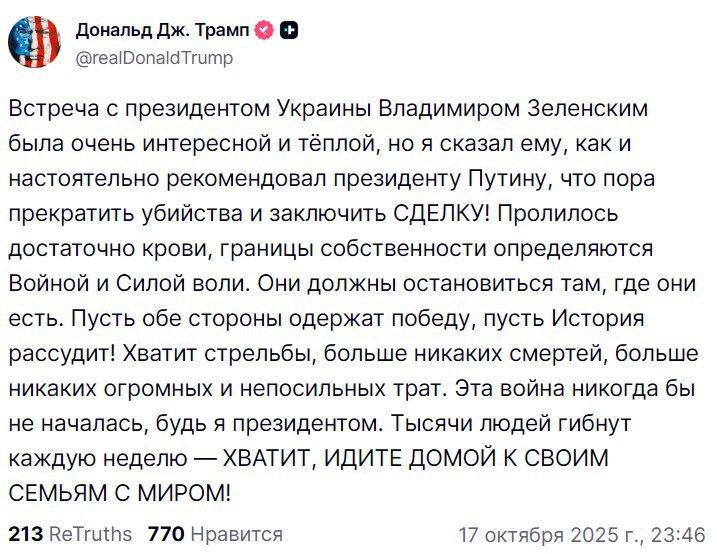Click the pink verified checkmark badge
Image resolution: width=717 pixels, height=554 pixels.
[x=263, y=32]
